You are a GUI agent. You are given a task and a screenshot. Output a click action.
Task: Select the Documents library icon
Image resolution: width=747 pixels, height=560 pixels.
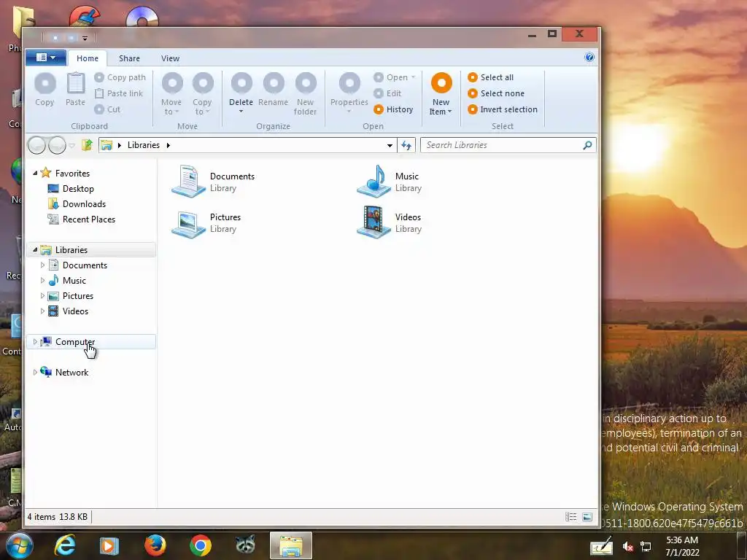(189, 182)
